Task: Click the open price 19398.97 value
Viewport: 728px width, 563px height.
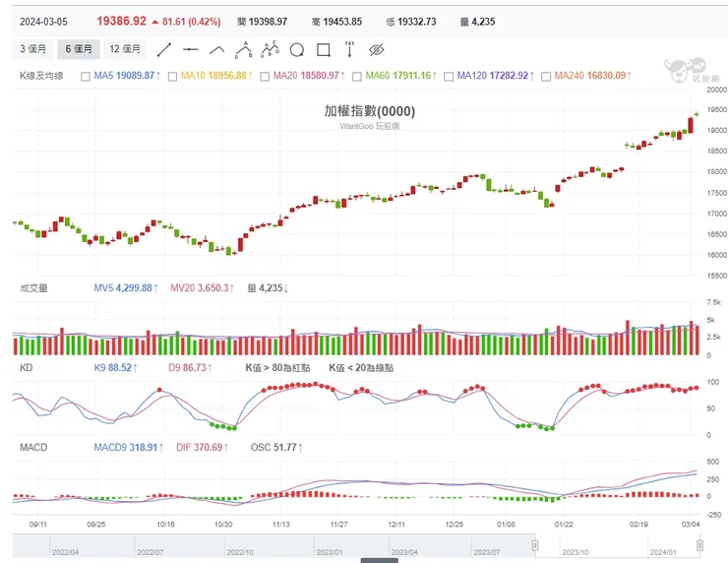Action: (268, 22)
